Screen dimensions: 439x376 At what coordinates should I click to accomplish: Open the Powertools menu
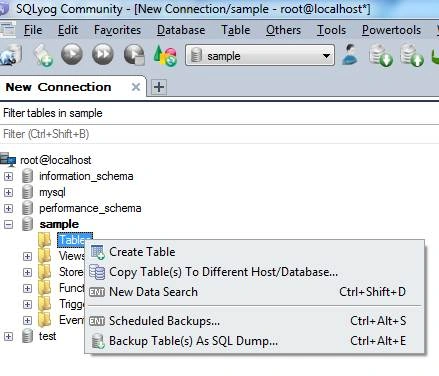(391, 30)
